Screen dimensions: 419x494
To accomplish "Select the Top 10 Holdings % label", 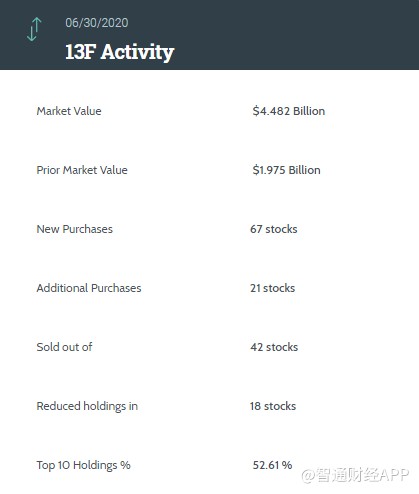I will (83, 465).
